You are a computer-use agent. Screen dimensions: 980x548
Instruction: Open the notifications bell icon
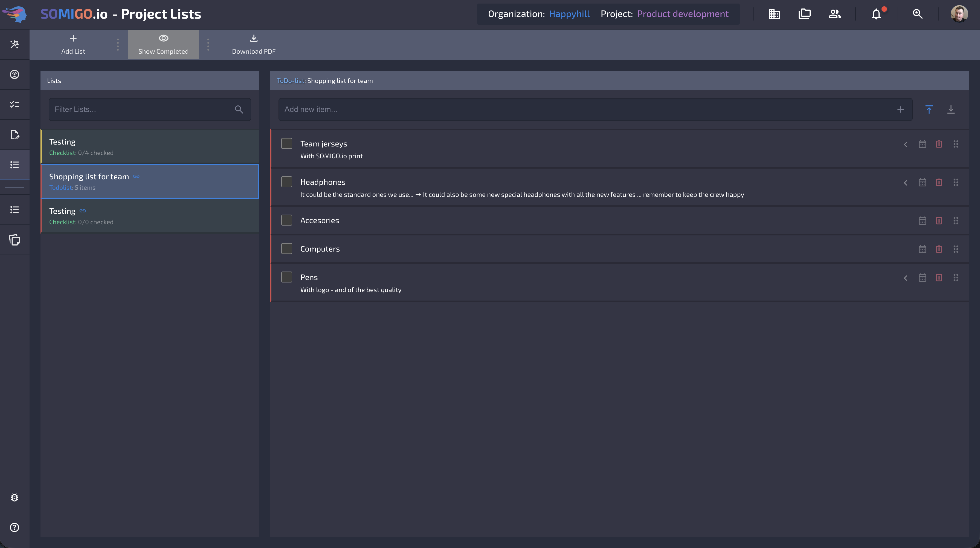point(876,15)
